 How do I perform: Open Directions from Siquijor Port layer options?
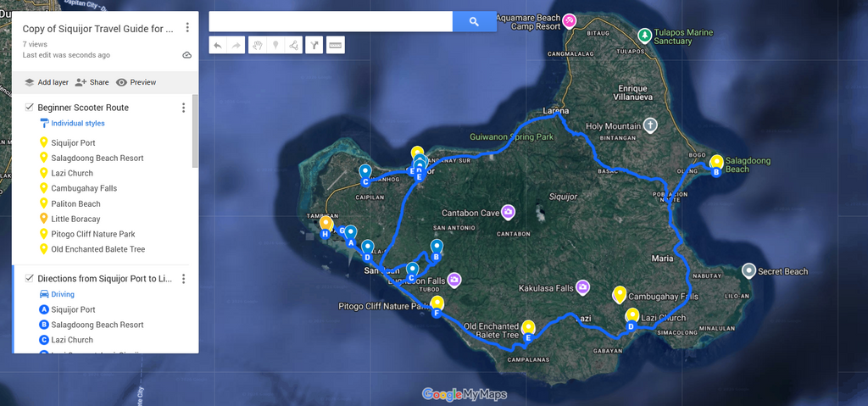184,279
